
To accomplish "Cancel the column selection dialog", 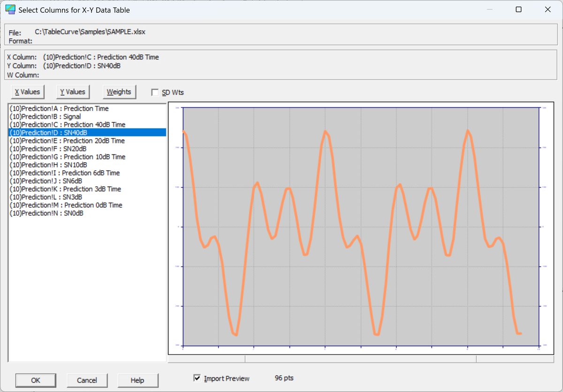I will tap(87, 380).
